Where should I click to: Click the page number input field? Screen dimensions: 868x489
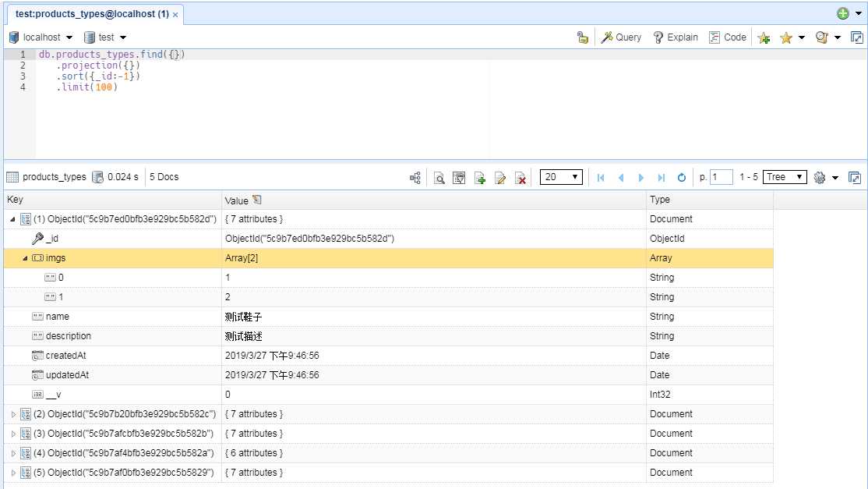(722, 177)
